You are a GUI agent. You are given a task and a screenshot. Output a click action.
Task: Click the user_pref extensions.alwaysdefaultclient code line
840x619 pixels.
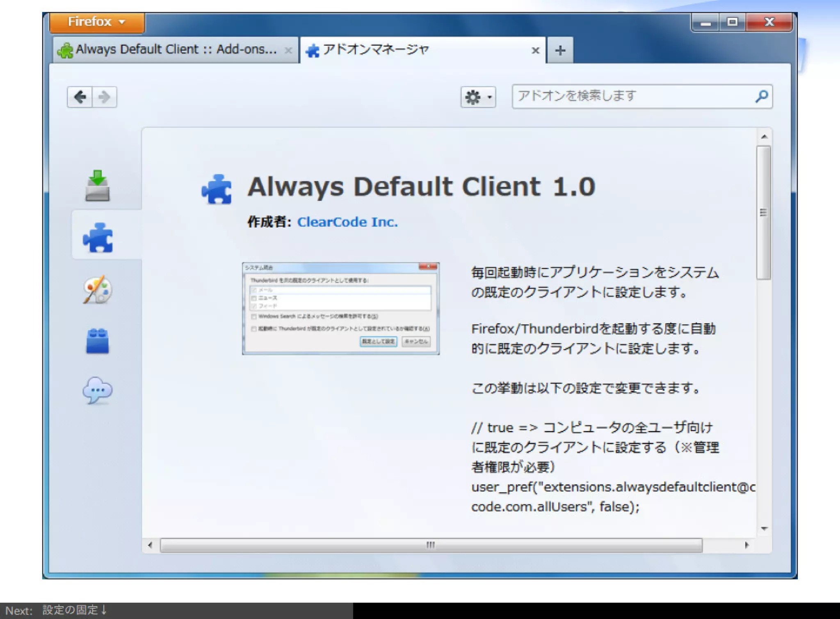(613, 497)
